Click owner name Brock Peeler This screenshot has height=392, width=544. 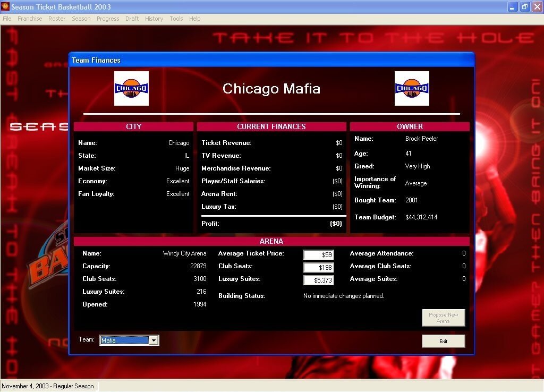click(421, 139)
